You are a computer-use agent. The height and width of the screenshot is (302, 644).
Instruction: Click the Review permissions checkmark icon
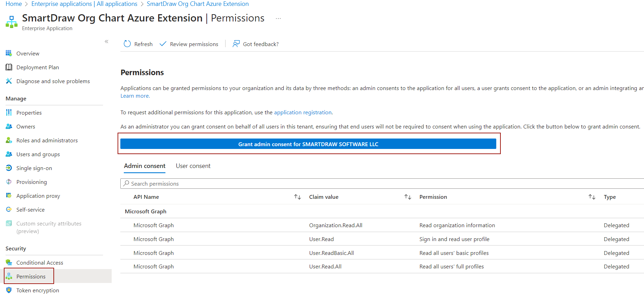(x=163, y=44)
